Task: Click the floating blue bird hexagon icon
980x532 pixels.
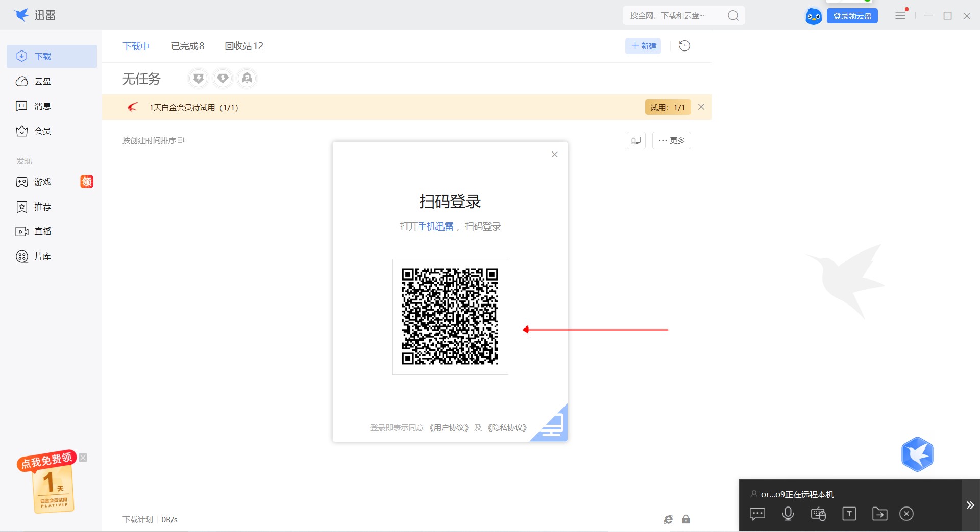Action: click(x=917, y=454)
